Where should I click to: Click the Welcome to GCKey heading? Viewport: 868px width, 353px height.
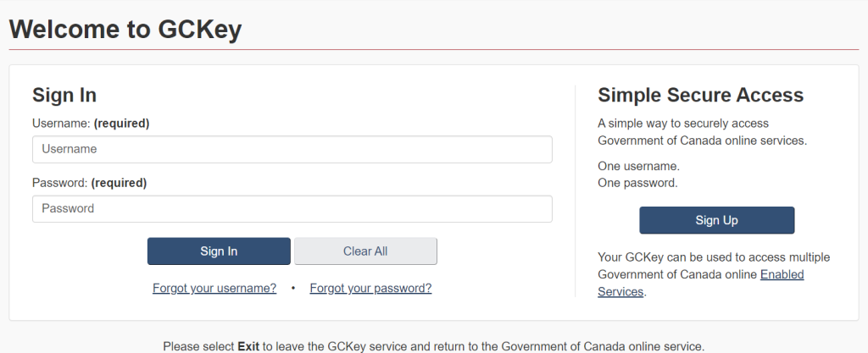(125, 30)
